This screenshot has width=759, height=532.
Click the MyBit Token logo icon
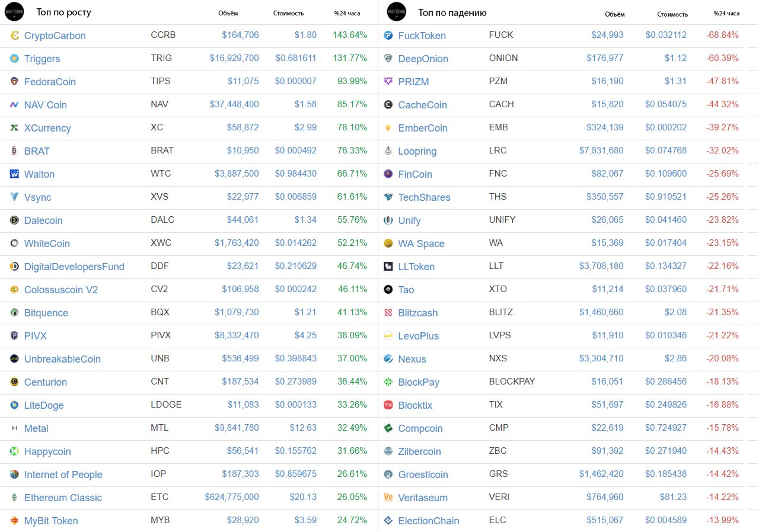[14, 521]
